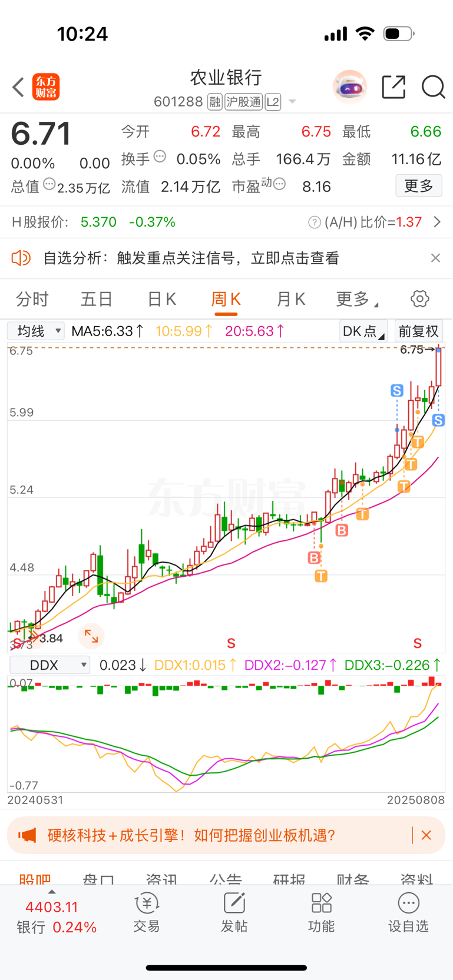Screen dimensions: 453x980
Task: Switch to 分时 chart tab
Action: click(x=32, y=299)
